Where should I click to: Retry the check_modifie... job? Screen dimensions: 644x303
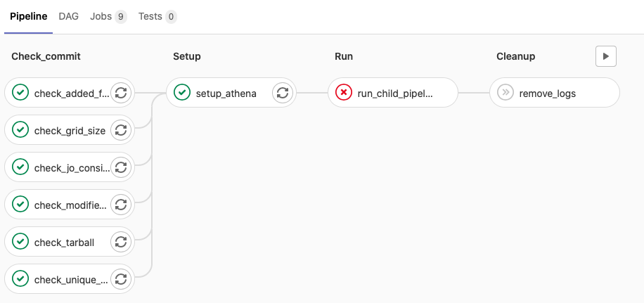pos(121,205)
